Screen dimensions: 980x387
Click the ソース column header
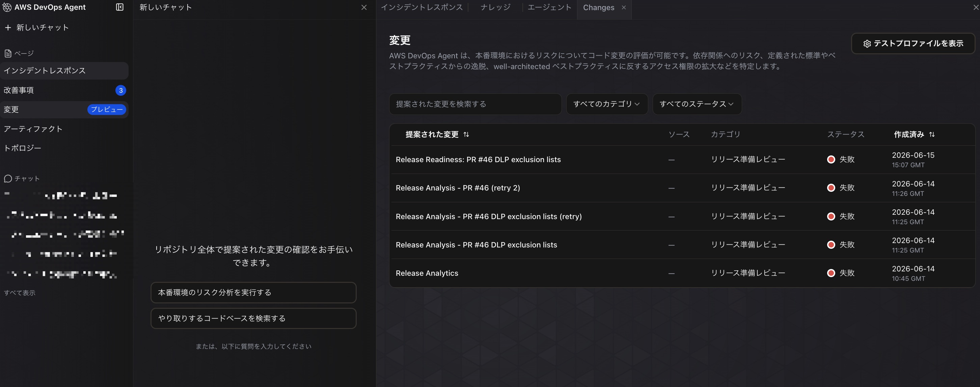pos(679,135)
